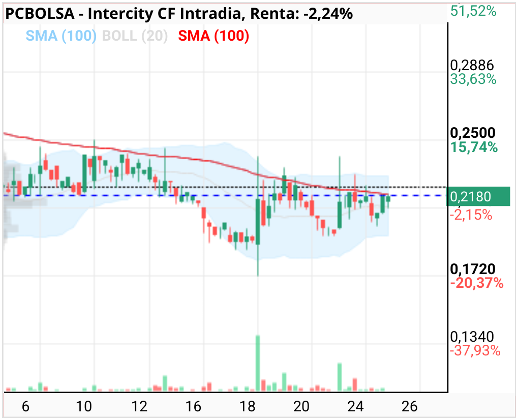This screenshot has height=420, width=518.
Task: Click the 15,74% percentage label
Action: point(474,147)
